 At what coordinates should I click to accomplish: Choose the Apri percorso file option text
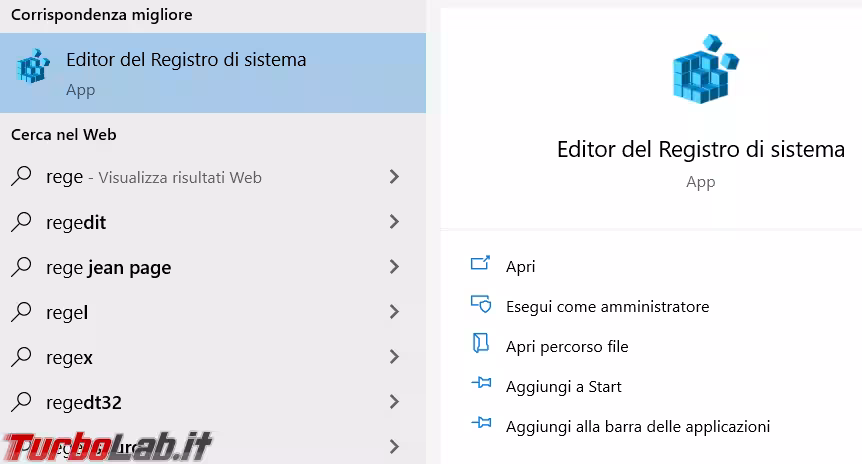point(567,347)
